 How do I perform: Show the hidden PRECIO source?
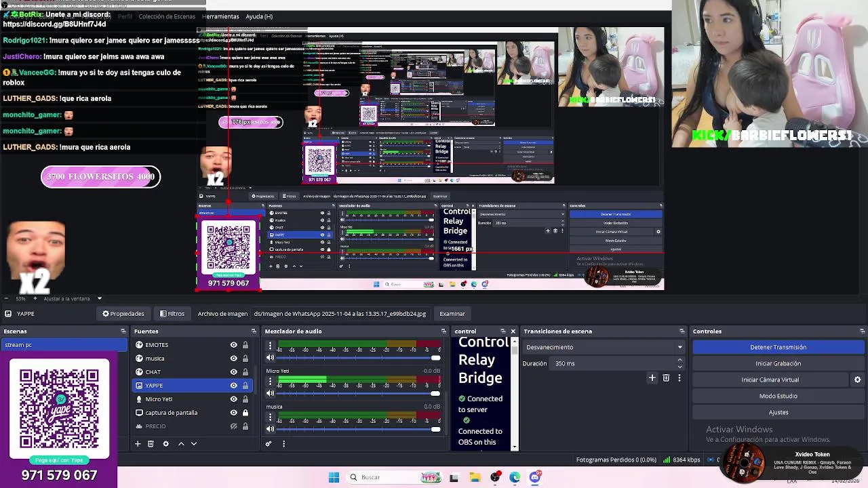click(x=234, y=426)
